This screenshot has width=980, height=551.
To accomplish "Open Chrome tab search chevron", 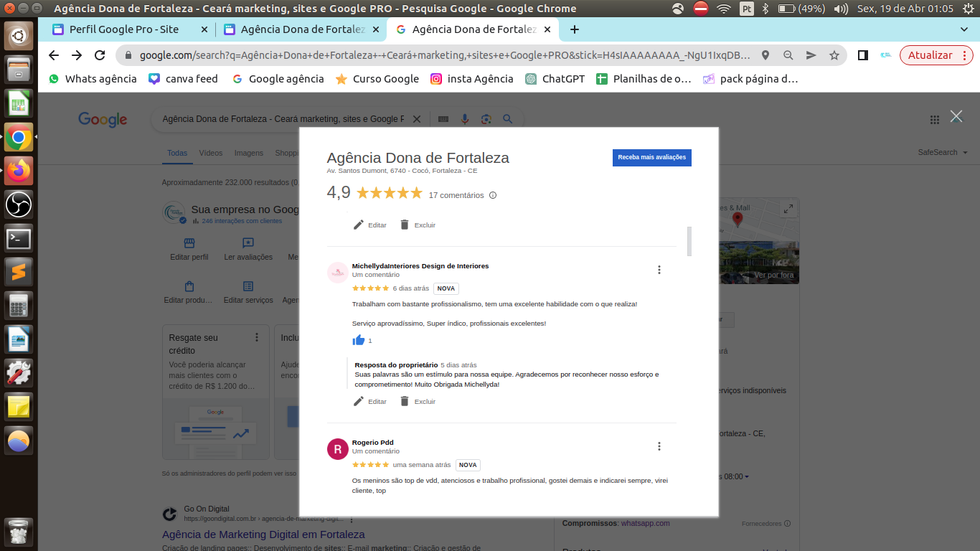I will pyautogui.click(x=964, y=29).
